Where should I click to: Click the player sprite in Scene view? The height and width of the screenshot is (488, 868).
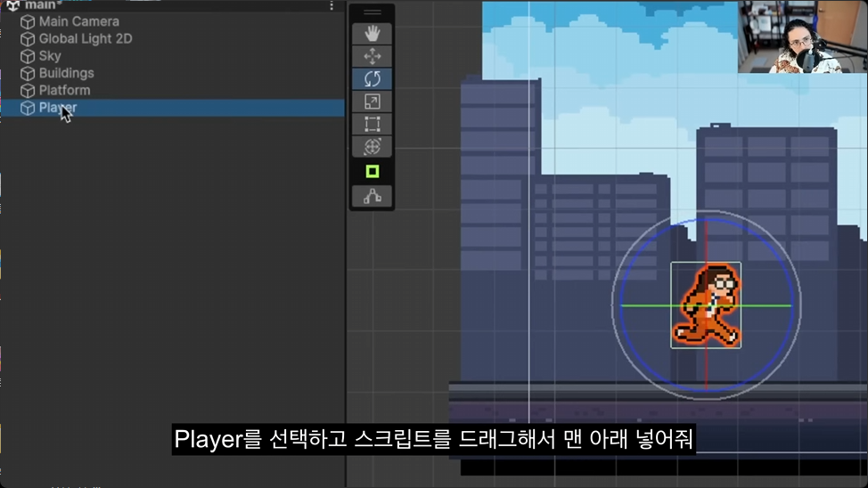pos(706,305)
